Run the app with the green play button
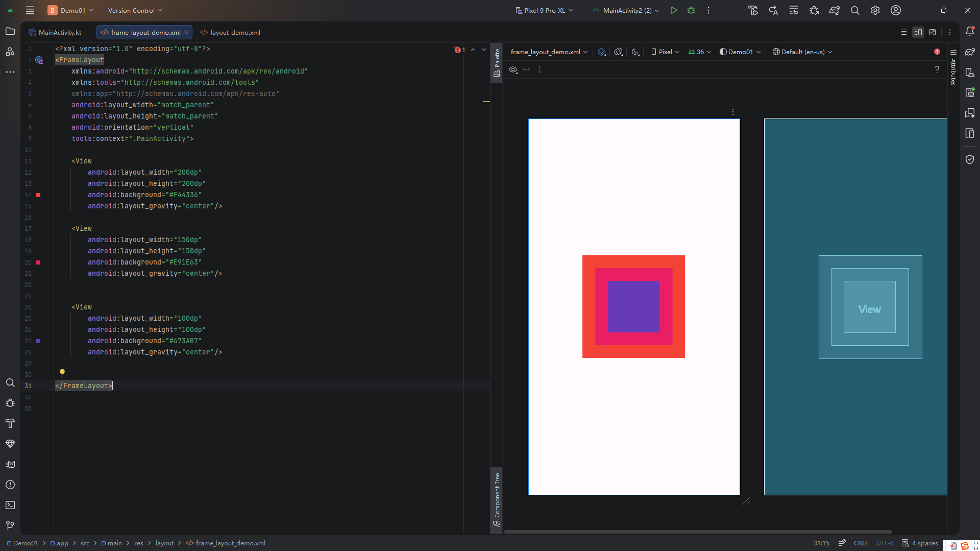The width and height of the screenshot is (980, 551). click(674, 10)
